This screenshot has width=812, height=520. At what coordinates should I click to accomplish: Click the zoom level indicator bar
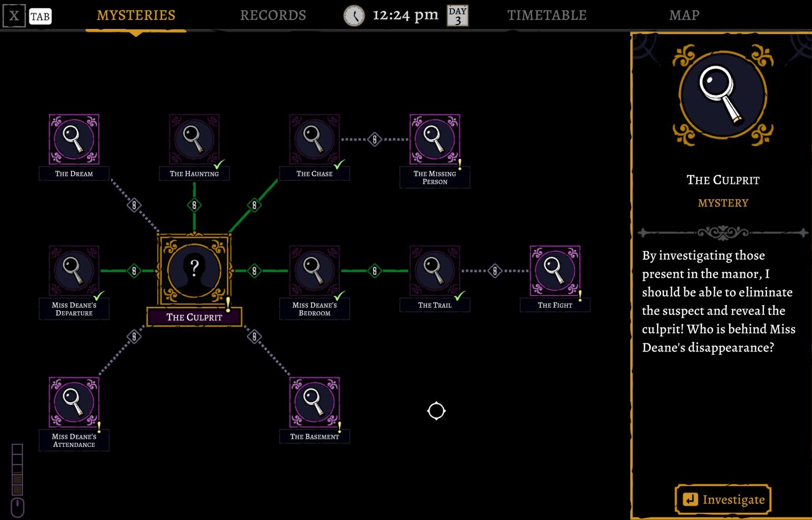click(17, 469)
